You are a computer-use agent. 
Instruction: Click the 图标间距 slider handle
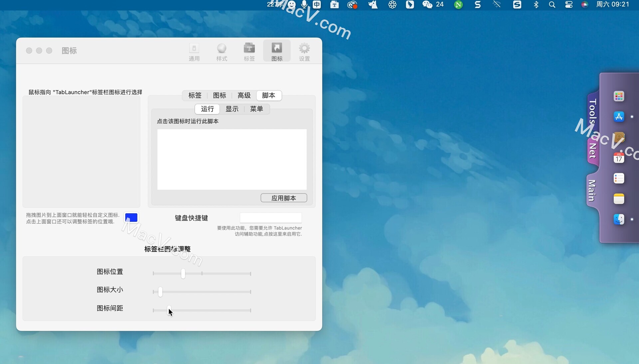[x=169, y=310]
